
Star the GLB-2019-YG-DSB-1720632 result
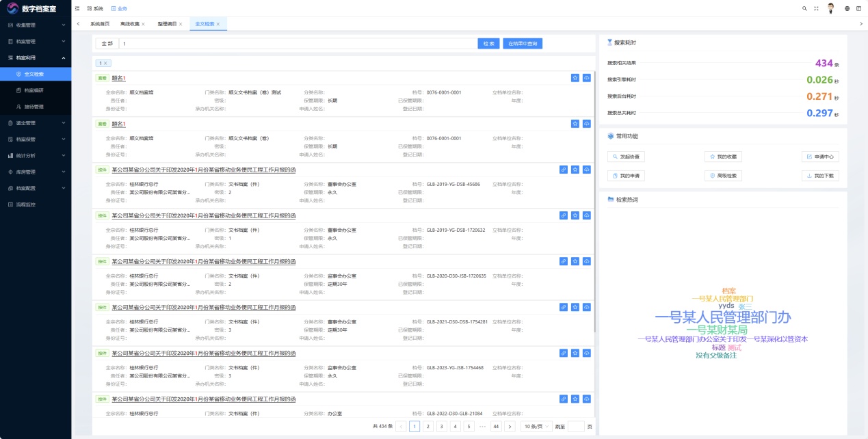point(575,215)
